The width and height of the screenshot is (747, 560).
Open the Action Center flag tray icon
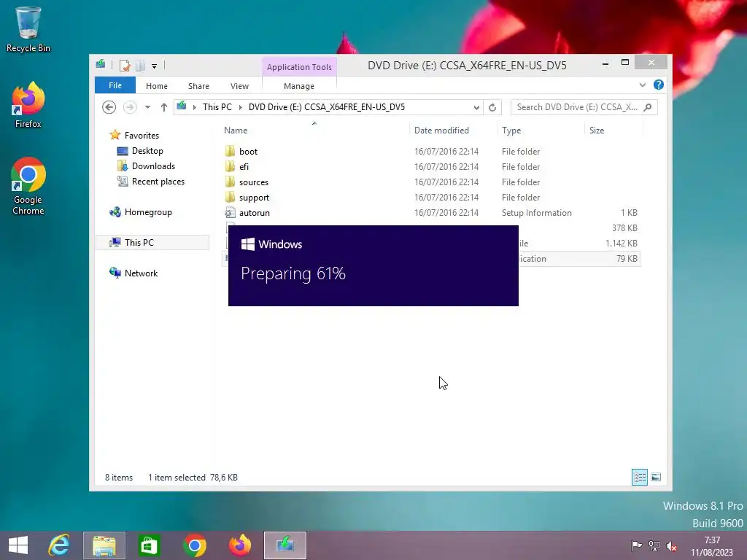636,546
